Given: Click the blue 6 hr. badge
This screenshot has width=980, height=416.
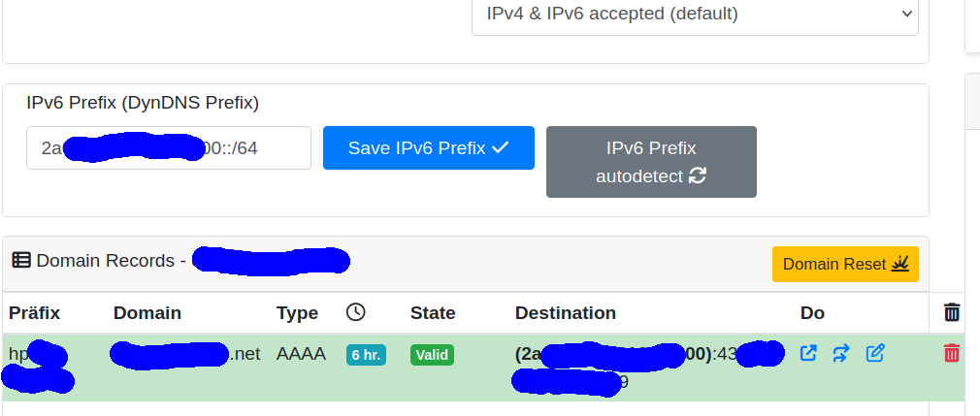Looking at the screenshot, I should 366,355.
